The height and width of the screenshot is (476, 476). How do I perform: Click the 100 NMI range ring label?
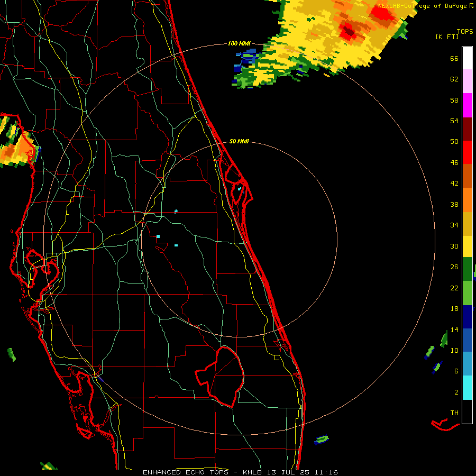[x=239, y=44]
